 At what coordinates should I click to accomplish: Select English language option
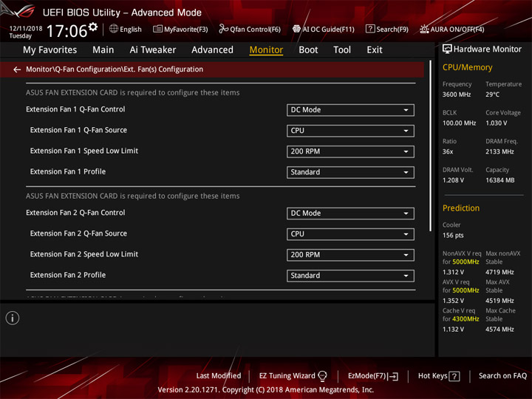[x=131, y=30]
